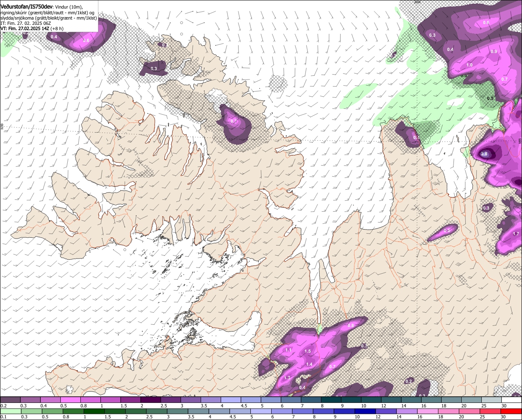Image resolution: width=522 pixels, height=420 pixels.
Task: Select first dark purple swatch in top legend row
Action: point(10,400)
